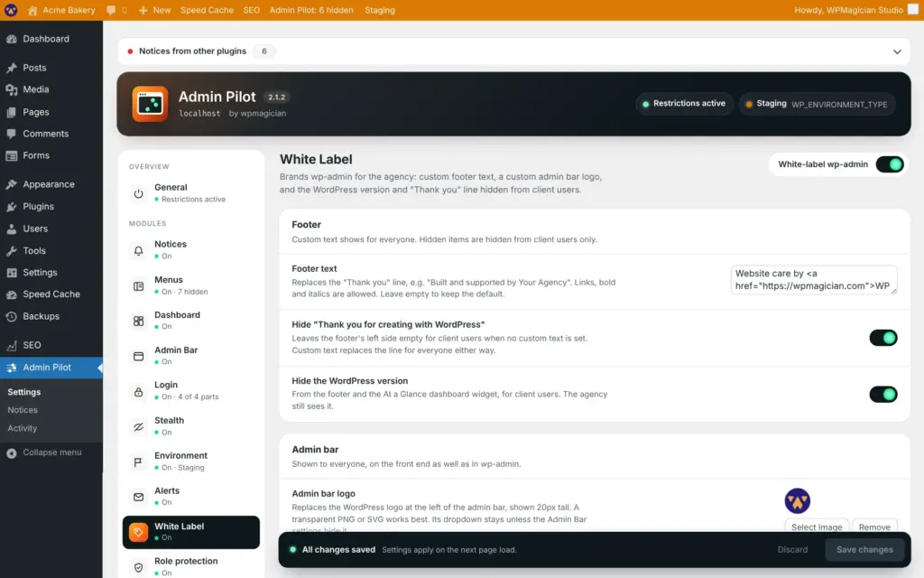Image resolution: width=924 pixels, height=578 pixels.
Task: Click the plus icon next to New
Action: (143, 10)
